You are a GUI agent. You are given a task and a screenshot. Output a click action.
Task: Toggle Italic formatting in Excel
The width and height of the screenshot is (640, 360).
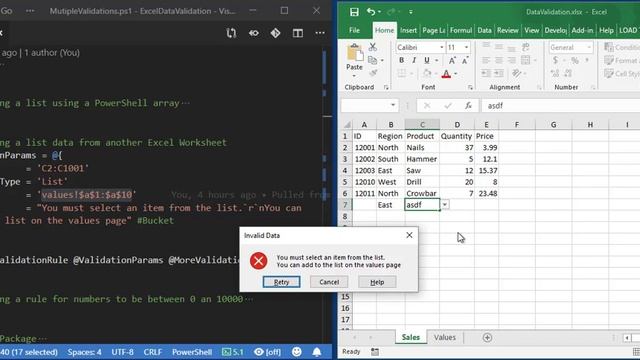(414, 60)
